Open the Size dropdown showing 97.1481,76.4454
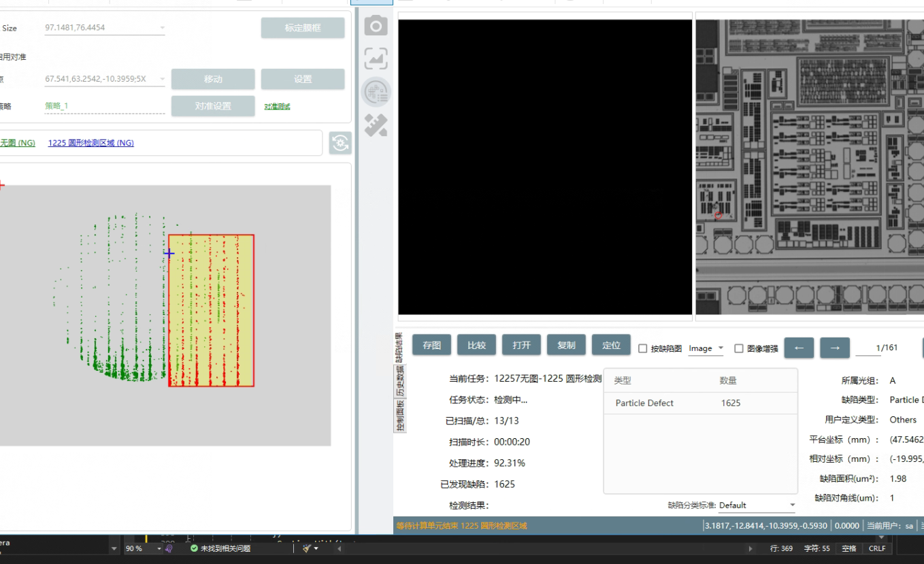The image size is (924, 564). pyautogui.click(x=105, y=28)
